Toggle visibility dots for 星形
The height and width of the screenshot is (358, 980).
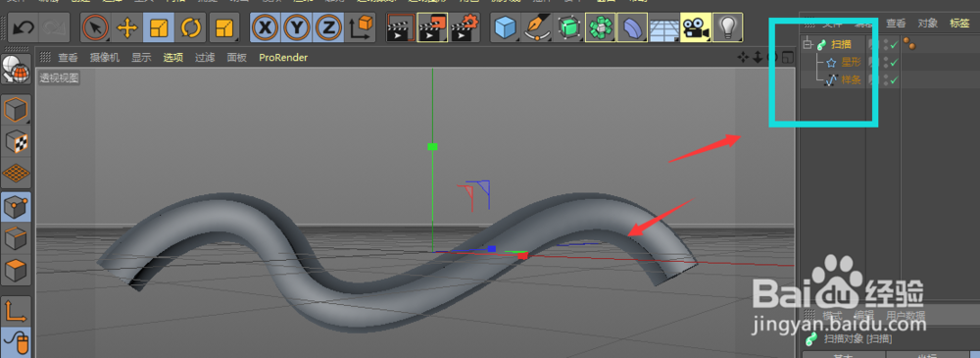886,62
